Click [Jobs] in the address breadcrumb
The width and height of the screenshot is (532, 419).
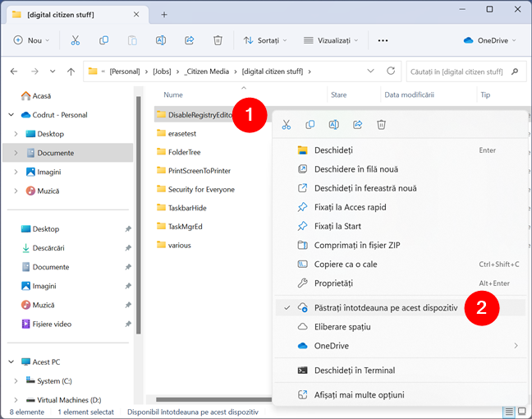(x=162, y=71)
